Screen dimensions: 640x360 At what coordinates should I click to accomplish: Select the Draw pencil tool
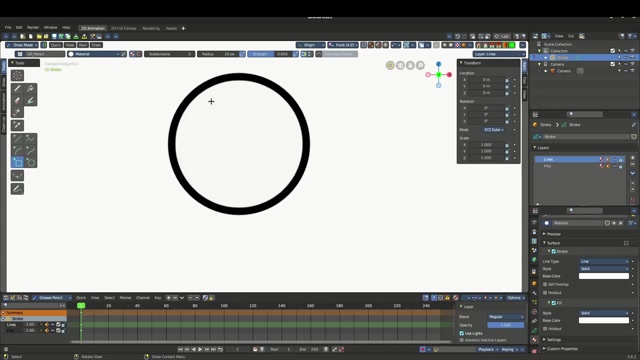(18, 89)
